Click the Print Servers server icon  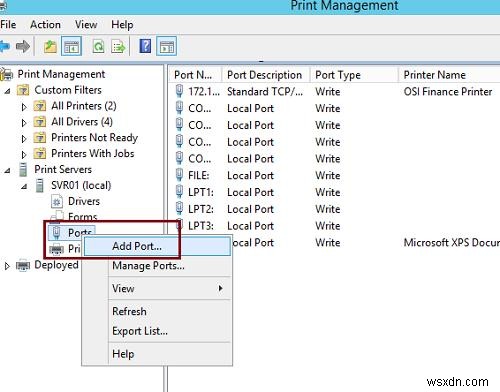(x=23, y=169)
